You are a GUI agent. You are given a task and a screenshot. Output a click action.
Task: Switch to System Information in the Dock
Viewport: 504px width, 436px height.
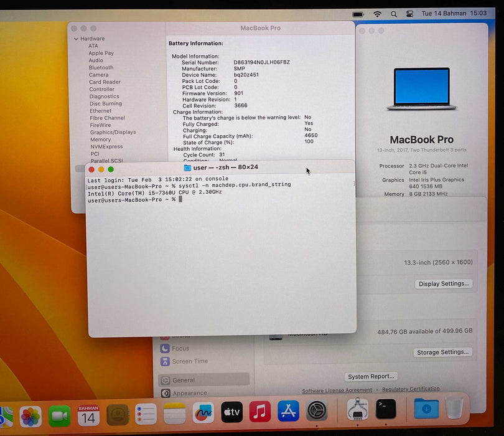click(358, 409)
